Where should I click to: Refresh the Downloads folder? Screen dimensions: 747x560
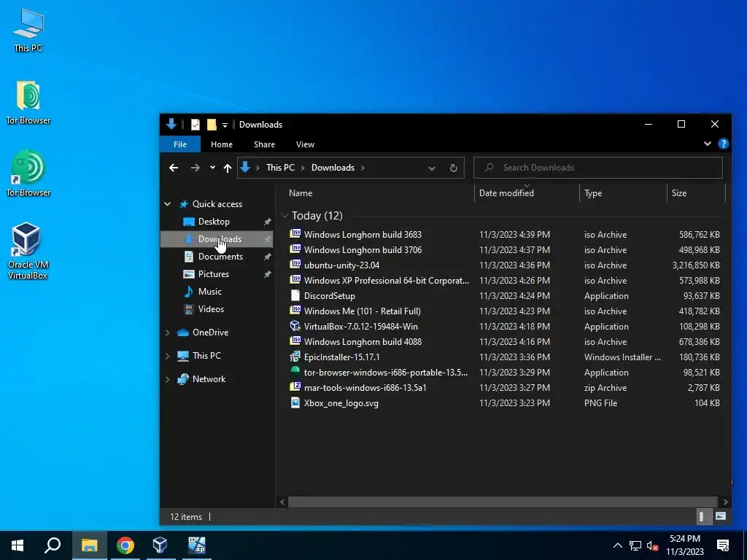click(x=454, y=168)
